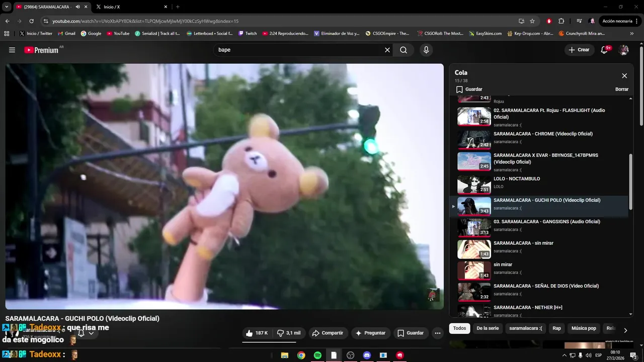Open a new browser tab
Viewport: 644px width, 362px height.
coord(178,7)
